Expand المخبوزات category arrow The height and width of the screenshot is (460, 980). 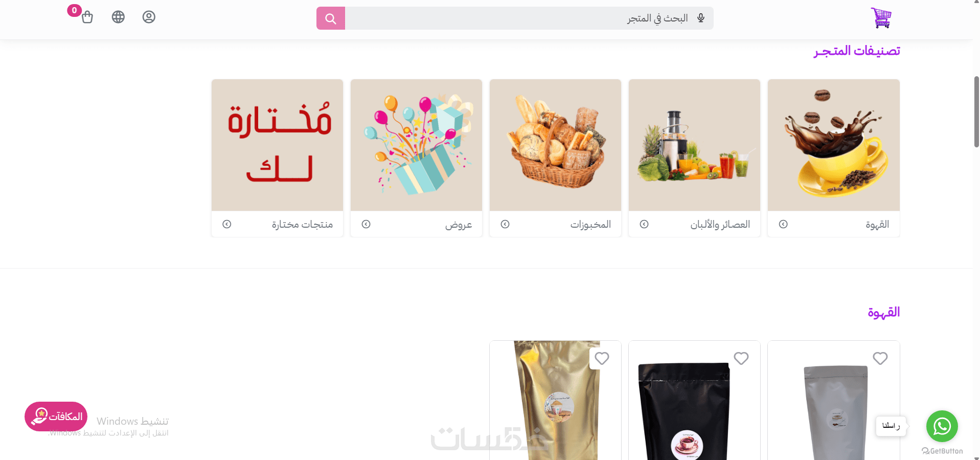click(x=505, y=224)
